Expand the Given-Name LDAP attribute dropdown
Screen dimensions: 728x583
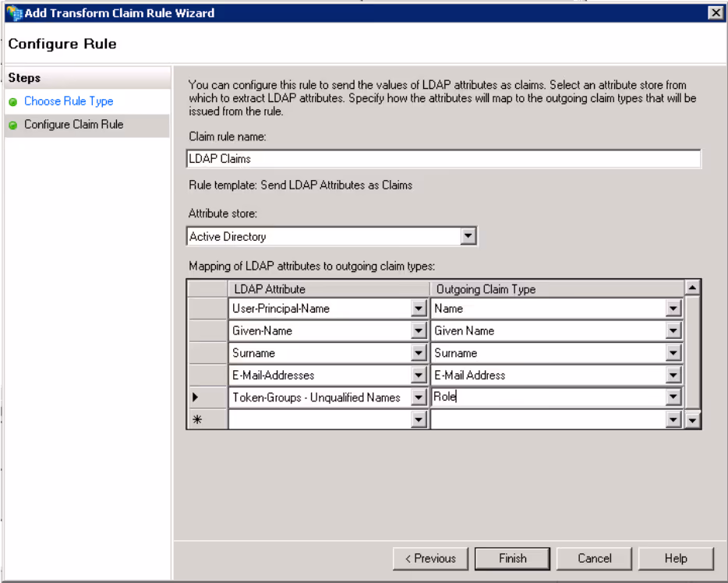tap(419, 331)
